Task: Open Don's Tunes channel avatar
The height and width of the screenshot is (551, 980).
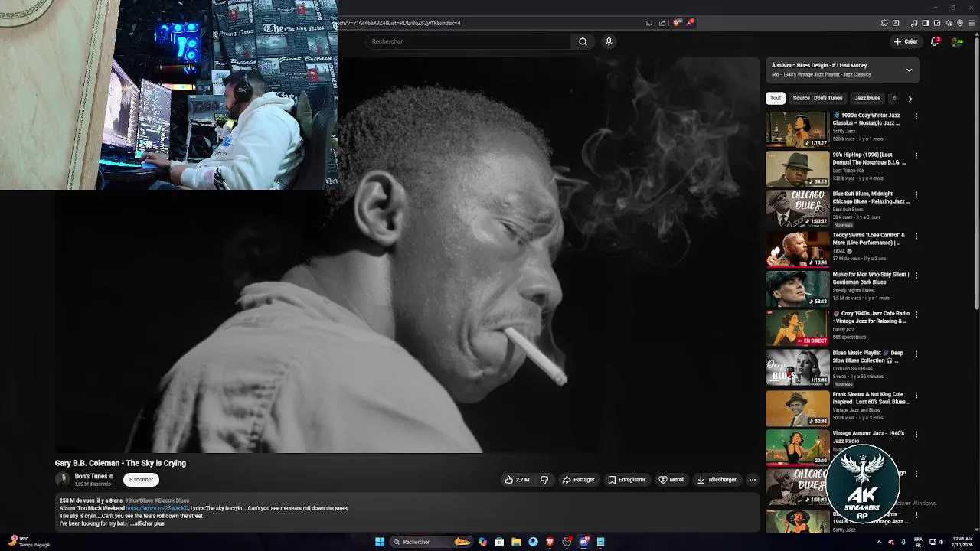Action: coord(62,479)
